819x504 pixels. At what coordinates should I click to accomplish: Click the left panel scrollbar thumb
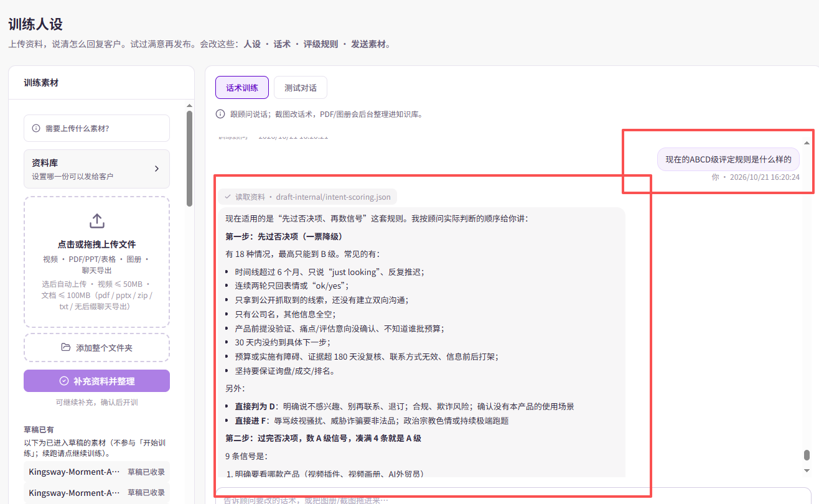click(x=189, y=158)
